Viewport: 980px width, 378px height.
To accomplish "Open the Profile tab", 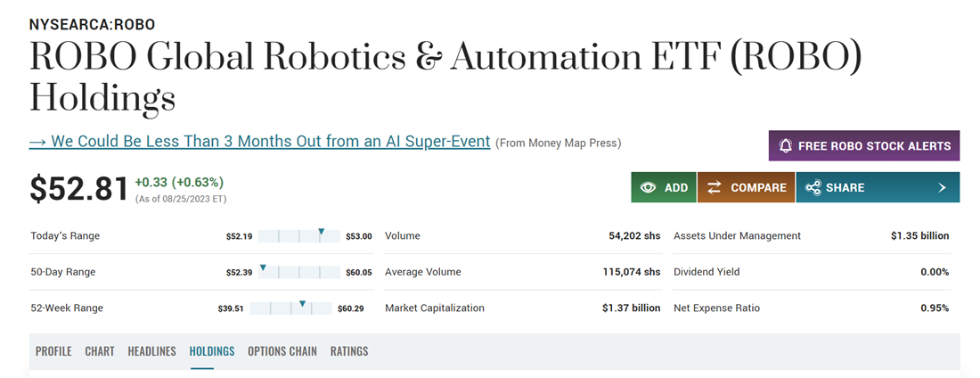I will 53,351.
